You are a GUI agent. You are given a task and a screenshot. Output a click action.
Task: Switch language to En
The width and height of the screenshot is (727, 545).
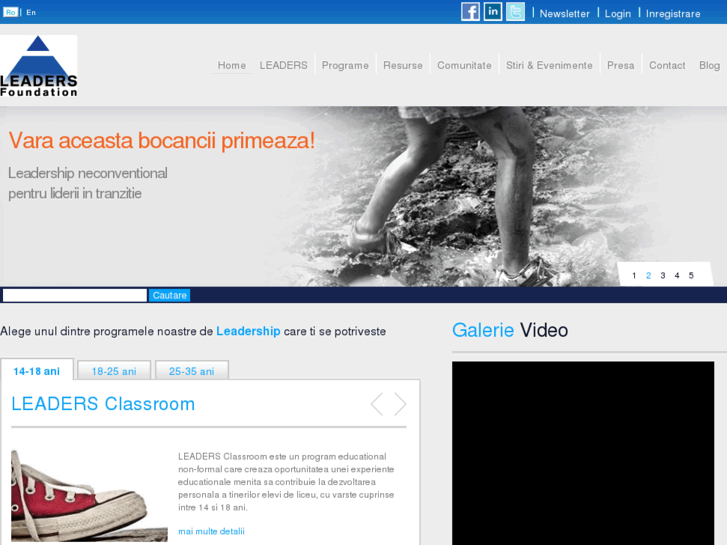pyautogui.click(x=31, y=13)
